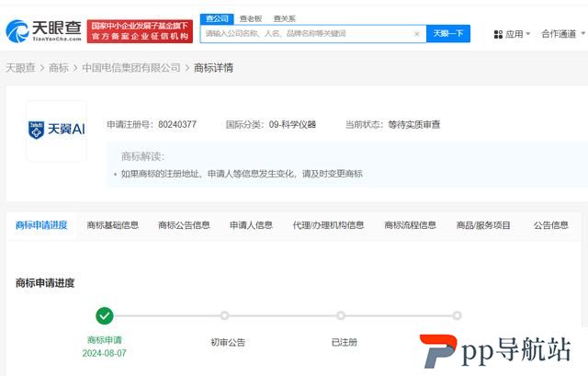Switch to the 查老板 search tab

click(251, 18)
